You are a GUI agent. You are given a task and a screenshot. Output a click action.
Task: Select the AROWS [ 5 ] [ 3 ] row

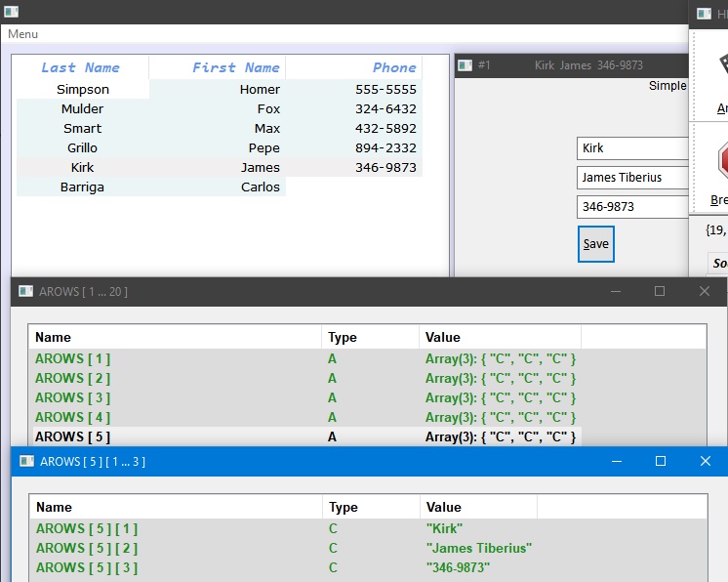284,567
